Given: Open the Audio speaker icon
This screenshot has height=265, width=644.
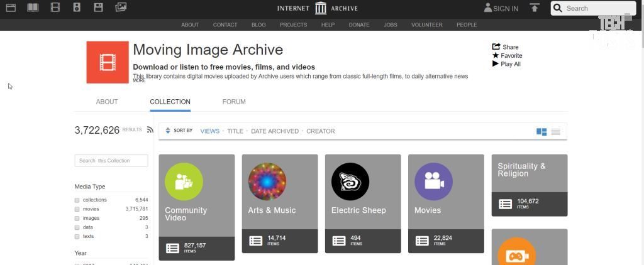Looking at the screenshot, I should (77, 8).
